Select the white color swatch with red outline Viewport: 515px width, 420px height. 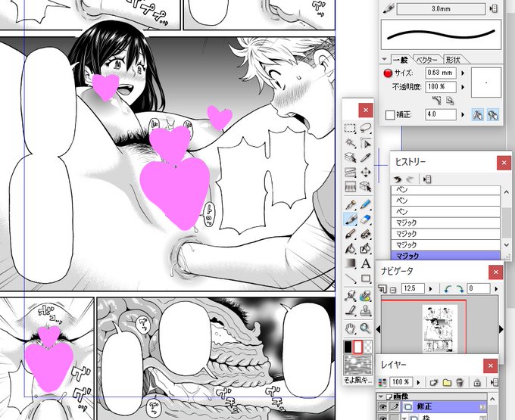pyautogui.click(x=357, y=347)
